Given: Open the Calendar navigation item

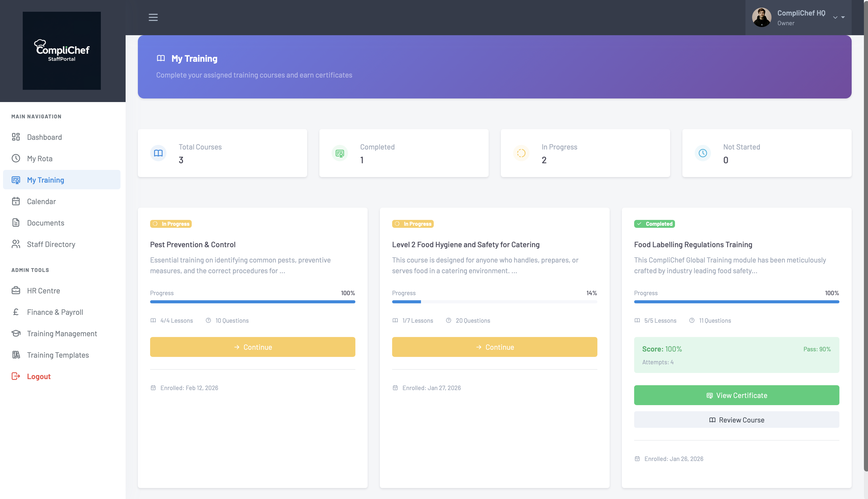Looking at the screenshot, I should point(42,202).
